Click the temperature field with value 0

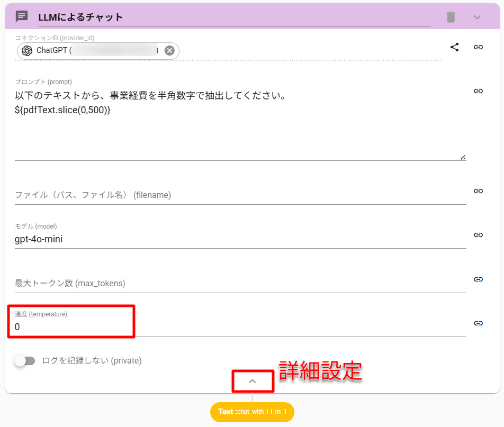pos(238,327)
